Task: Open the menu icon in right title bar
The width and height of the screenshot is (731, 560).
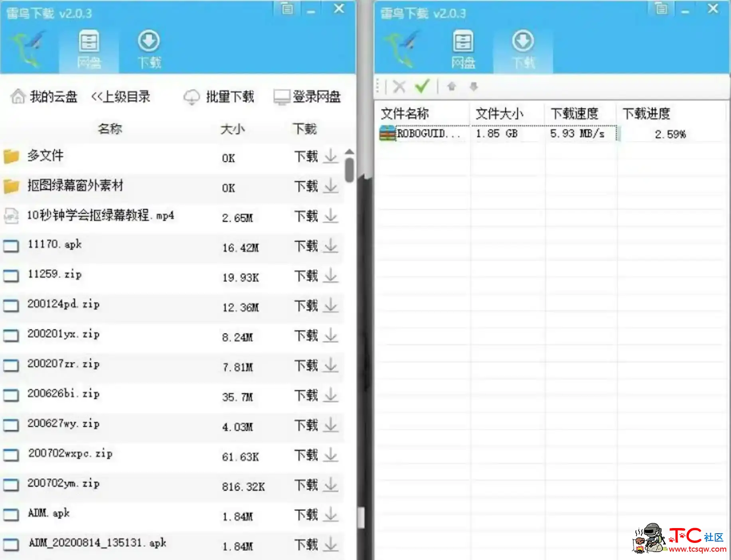Action: [x=662, y=9]
